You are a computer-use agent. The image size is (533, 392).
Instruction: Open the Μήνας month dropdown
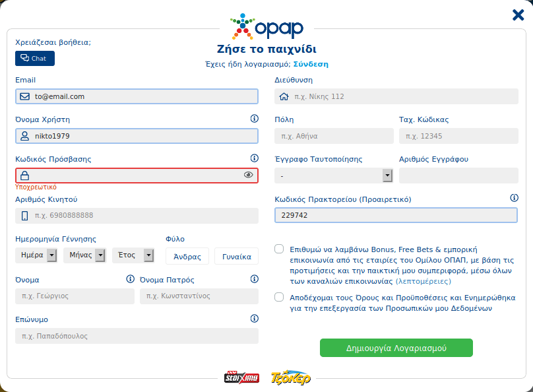click(x=84, y=255)
